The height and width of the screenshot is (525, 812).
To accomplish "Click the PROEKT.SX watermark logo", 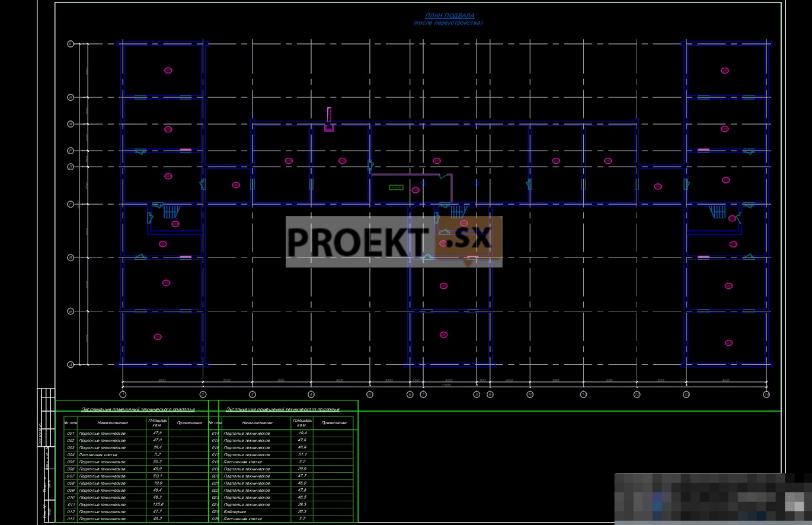I will pos(394,241).
